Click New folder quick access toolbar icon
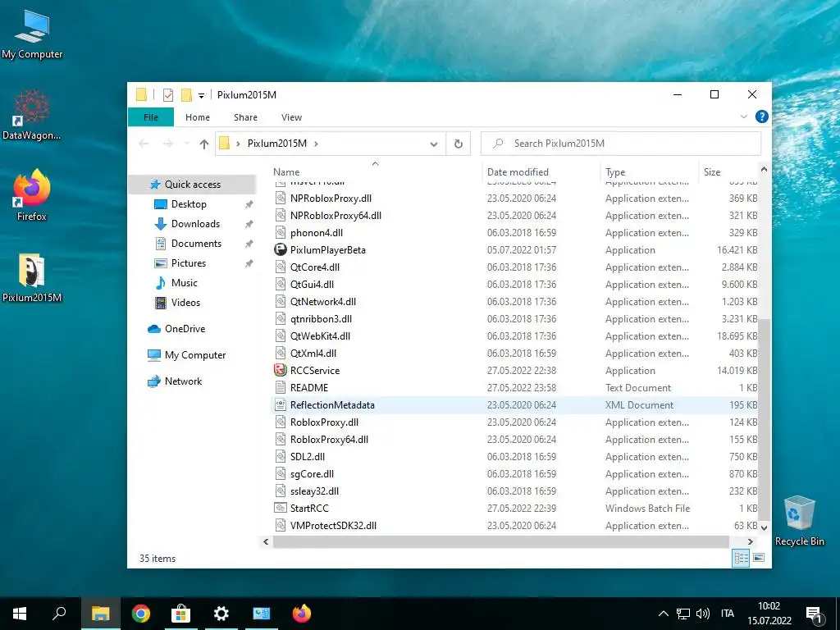 click(x=186, y=95)
